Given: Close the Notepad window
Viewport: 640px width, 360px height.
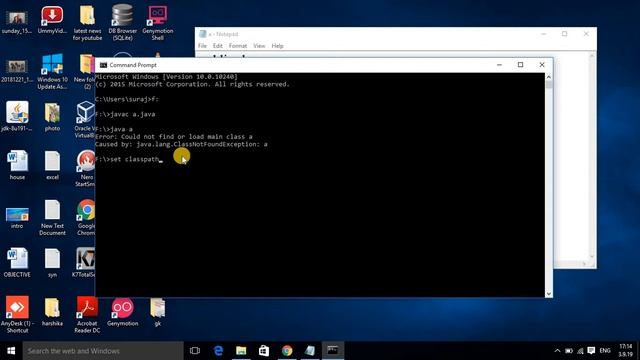Looking at the screenshot, I should 586,34.
